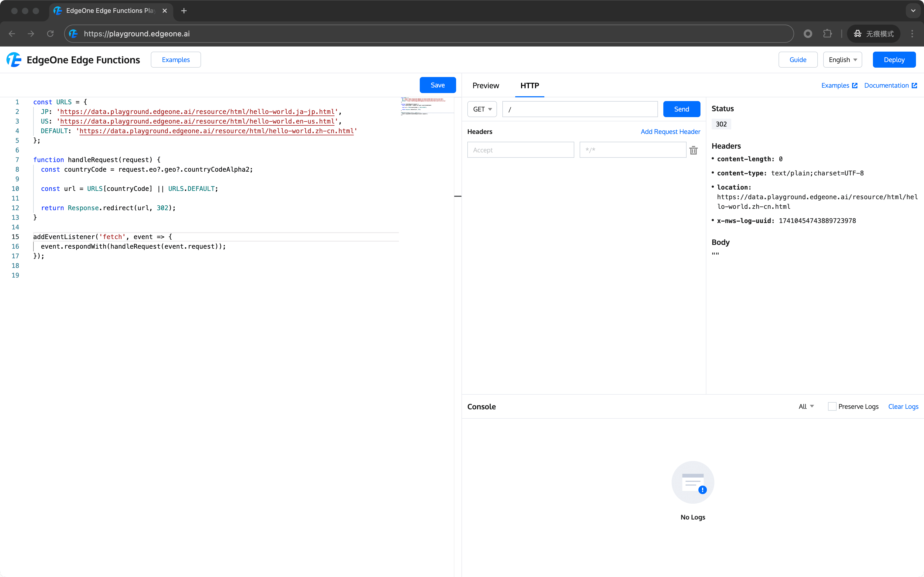Click the No Logs placeholder icon

click(x=693, y=482)
